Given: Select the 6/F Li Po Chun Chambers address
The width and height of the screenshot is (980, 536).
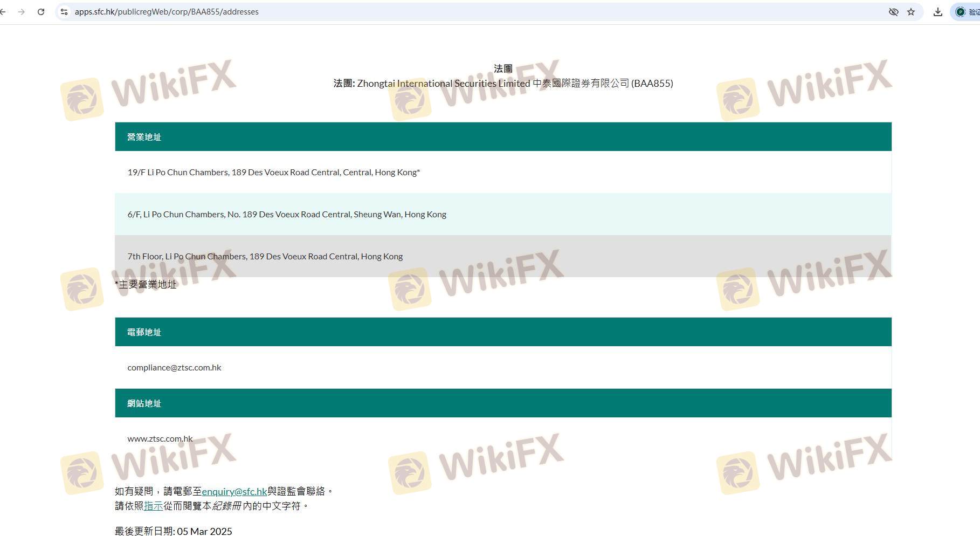Looking at the screenshot, I should coord(287,215).
